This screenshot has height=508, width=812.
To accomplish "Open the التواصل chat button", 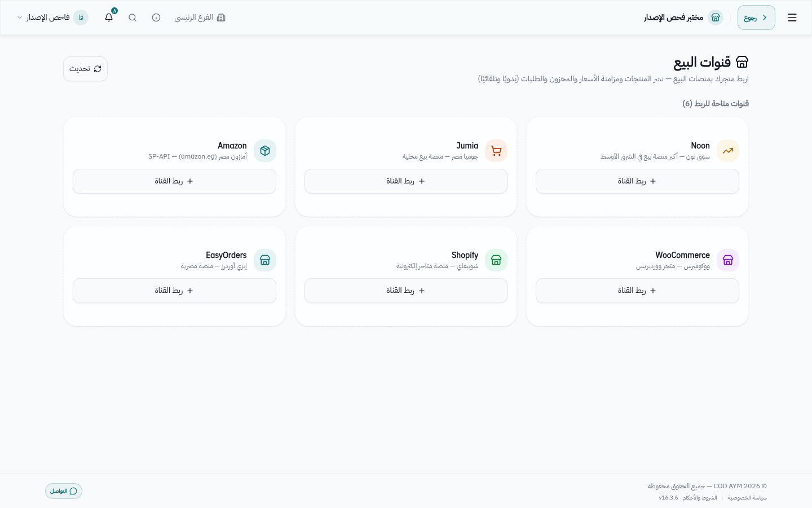I will point(64,491).
